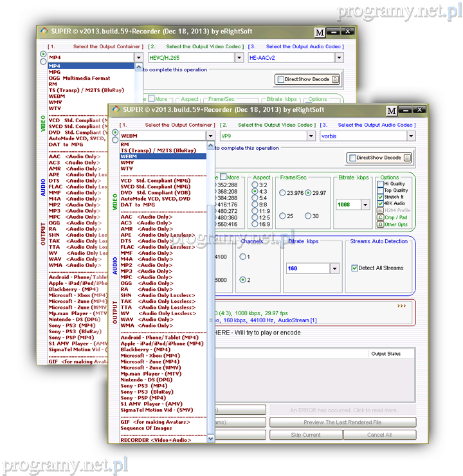463x476 pixels.
Task: Open Other Opts via the O icon
Action: click(380, 225)
